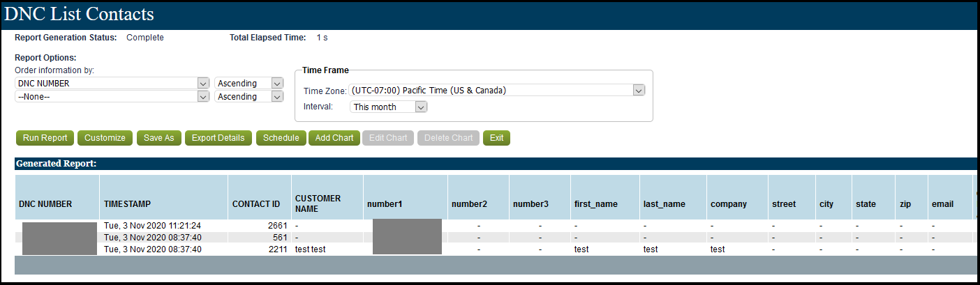Viewport: 980px width, 285px height.
Task: Click the Run Report button
Action: (x=45, y=138)
